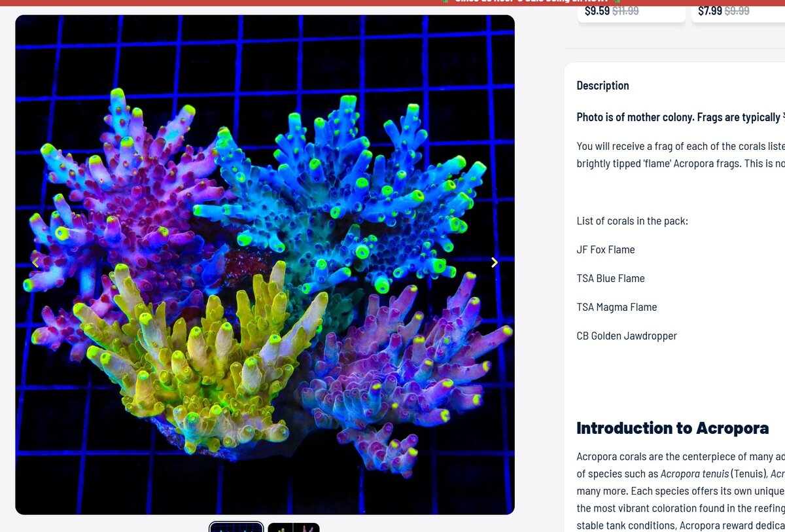Viewport: 785px width, 532px height.
Task: Select the second gallery thumbnail
Action: [294, 527]
